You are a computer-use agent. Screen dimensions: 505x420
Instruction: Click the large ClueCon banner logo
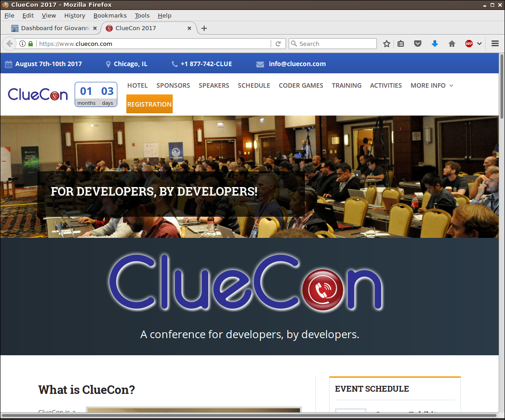coord(246,282)
